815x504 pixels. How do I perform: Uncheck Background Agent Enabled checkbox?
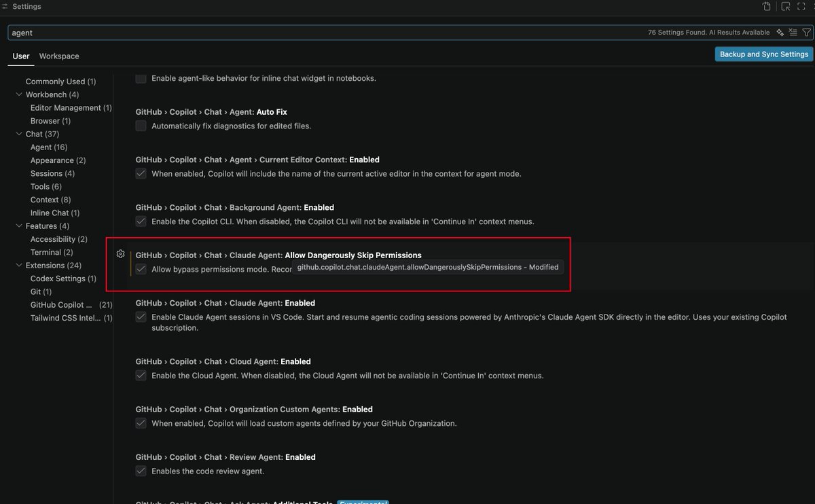pyautogui.click(x=141, y=221)
